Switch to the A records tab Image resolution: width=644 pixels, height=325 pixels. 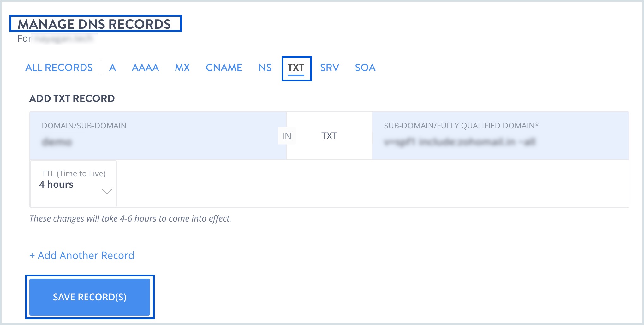[x=112, y=68]
